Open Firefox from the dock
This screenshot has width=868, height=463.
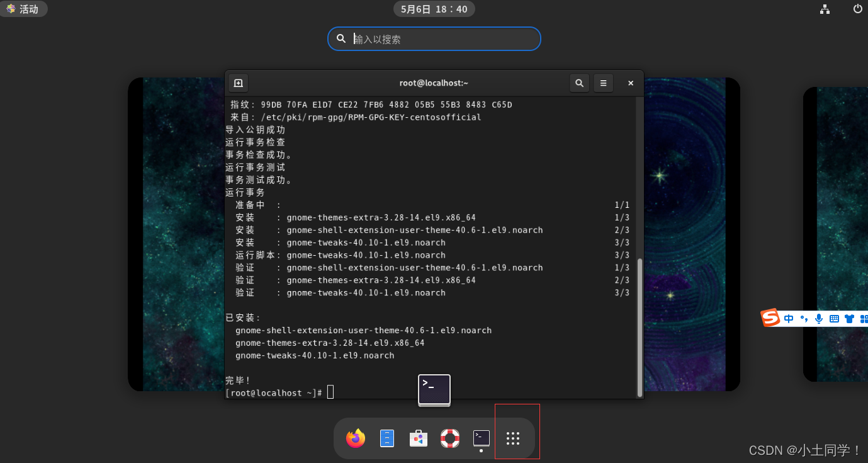click(356, 438)
